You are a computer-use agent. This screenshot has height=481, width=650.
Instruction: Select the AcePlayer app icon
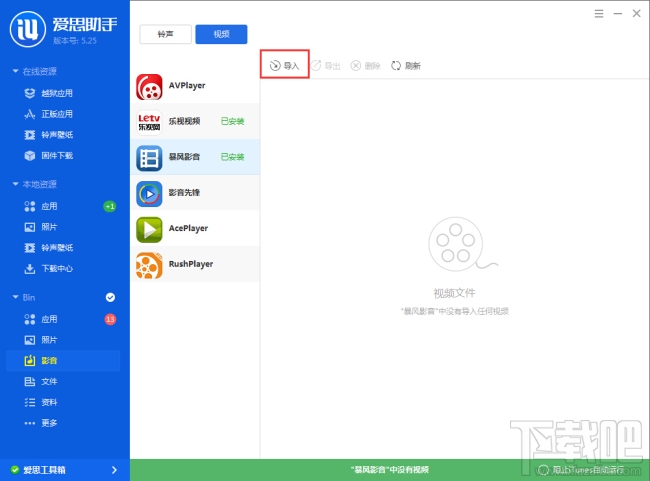point(149,230)
